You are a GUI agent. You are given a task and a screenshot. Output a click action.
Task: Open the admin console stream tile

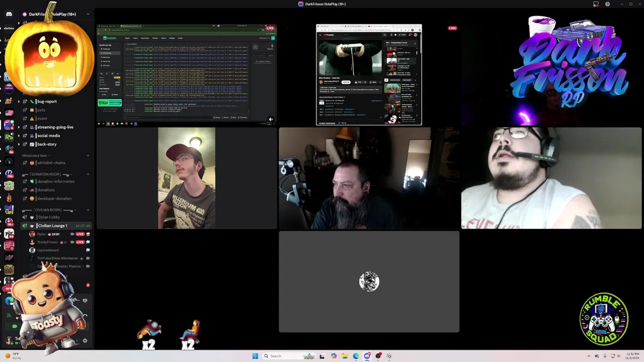coord(187,74)
